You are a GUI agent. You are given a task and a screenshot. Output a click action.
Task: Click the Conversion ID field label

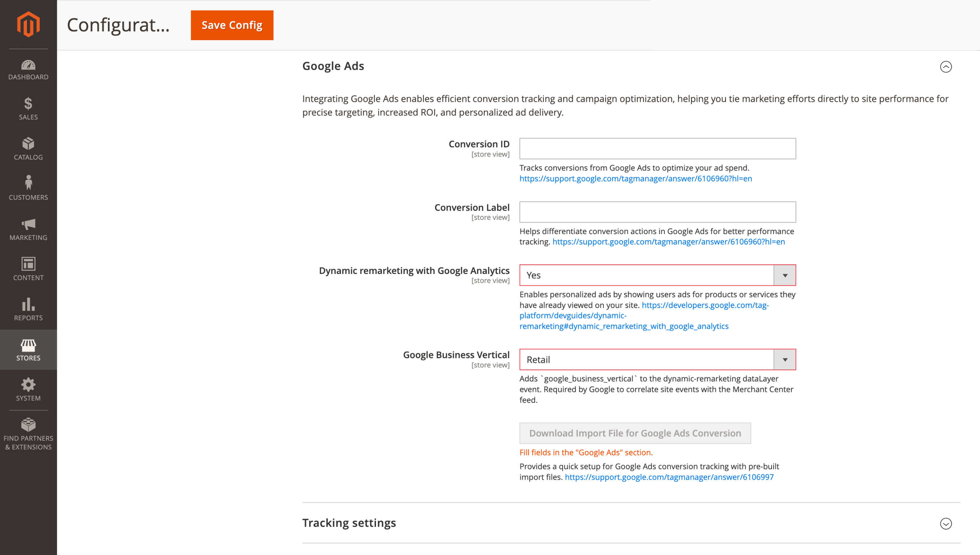tap(479, 144)
